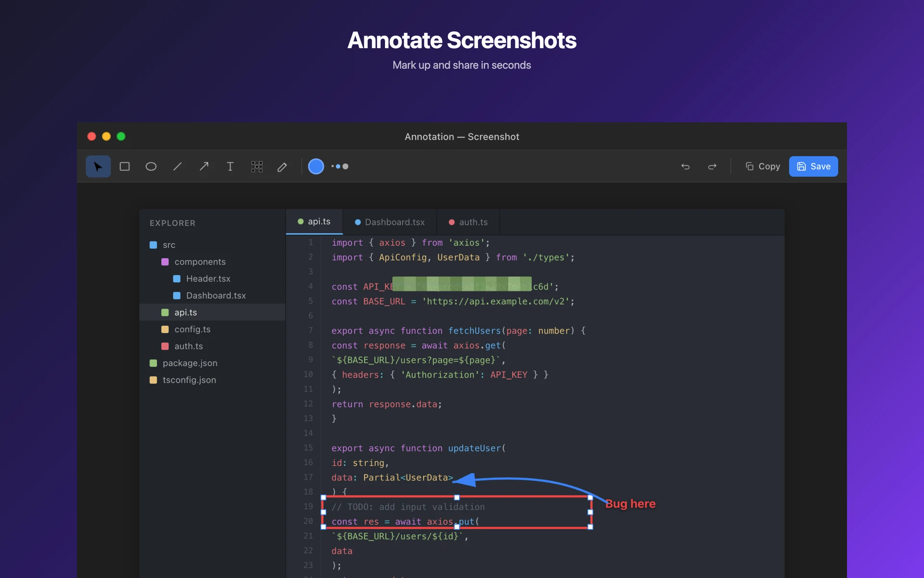
Task: Select api.ts in the Explorer tree
Action: 212,312
